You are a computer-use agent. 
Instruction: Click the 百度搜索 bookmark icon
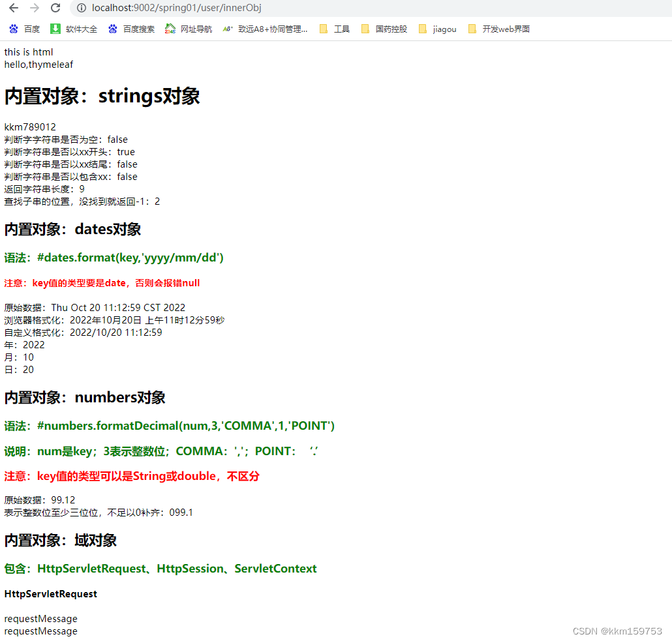(114, 29)
